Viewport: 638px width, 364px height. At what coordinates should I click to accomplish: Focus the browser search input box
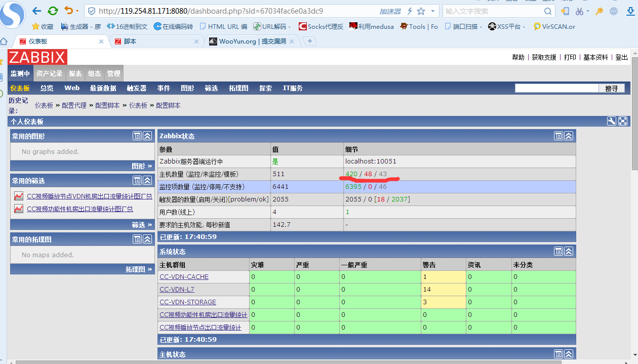493,11
